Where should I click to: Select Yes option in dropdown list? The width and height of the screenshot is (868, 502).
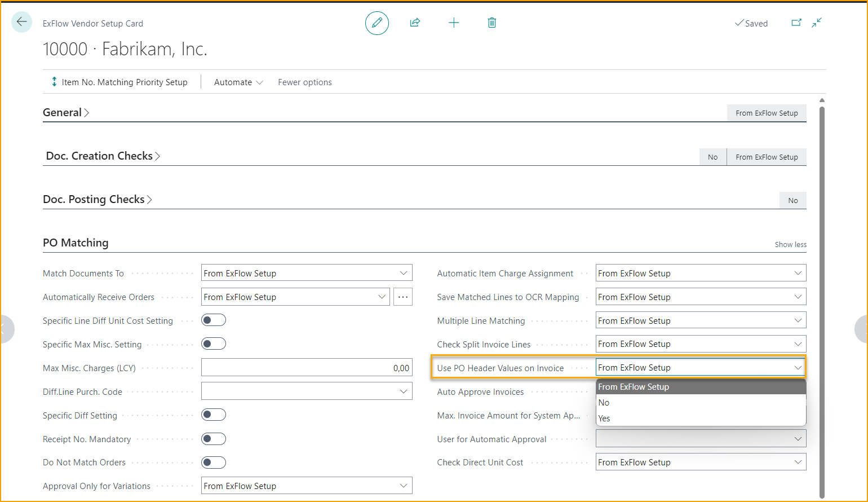701,419
